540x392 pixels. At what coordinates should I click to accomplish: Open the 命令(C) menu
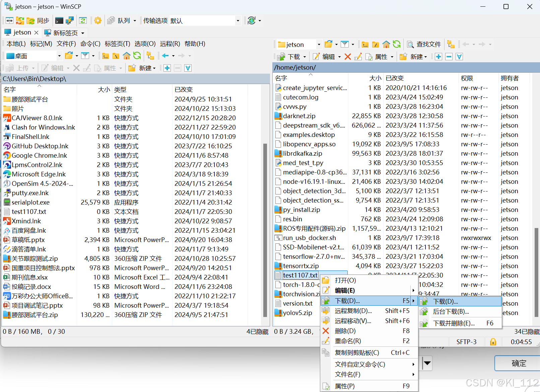point(90,44)
